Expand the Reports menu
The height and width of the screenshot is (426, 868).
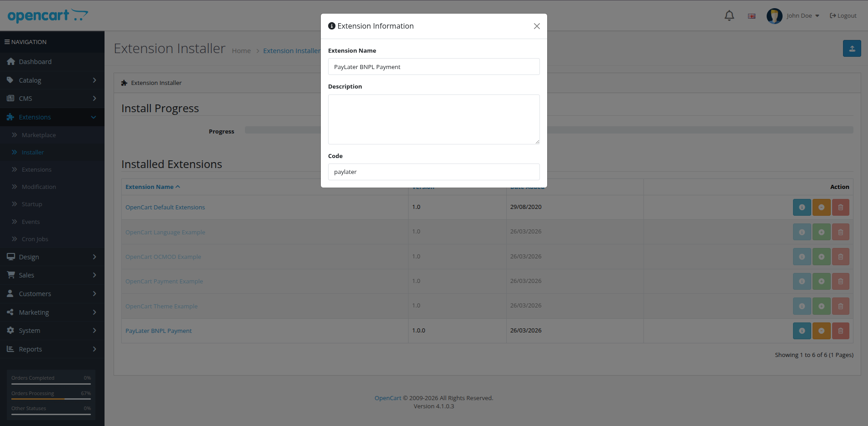(x=52, y=349)
